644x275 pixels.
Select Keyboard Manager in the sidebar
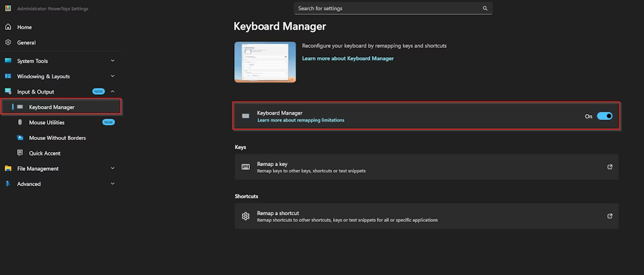tap(61, 106)
